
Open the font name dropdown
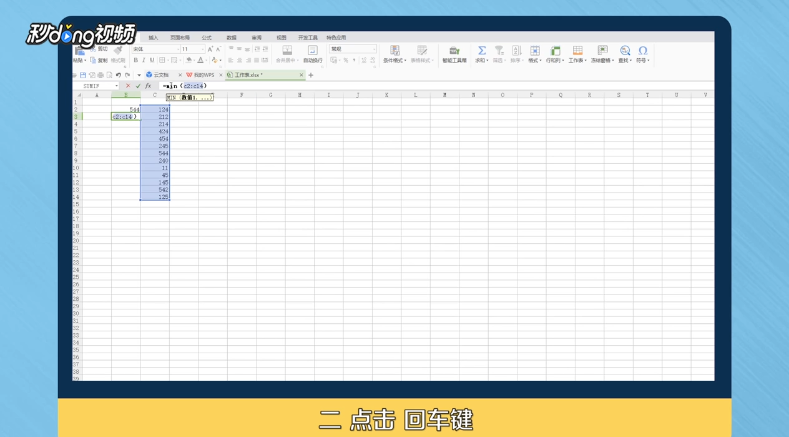tap(177, 49)
